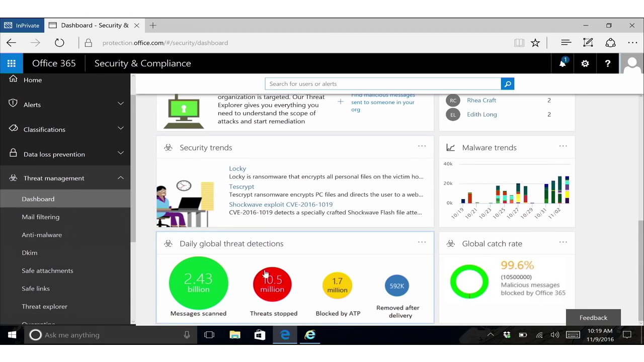The width and height of the screenshot is (644, 362).
Task: Show hidden system tray icons chevron
Action: coord(491,335)
